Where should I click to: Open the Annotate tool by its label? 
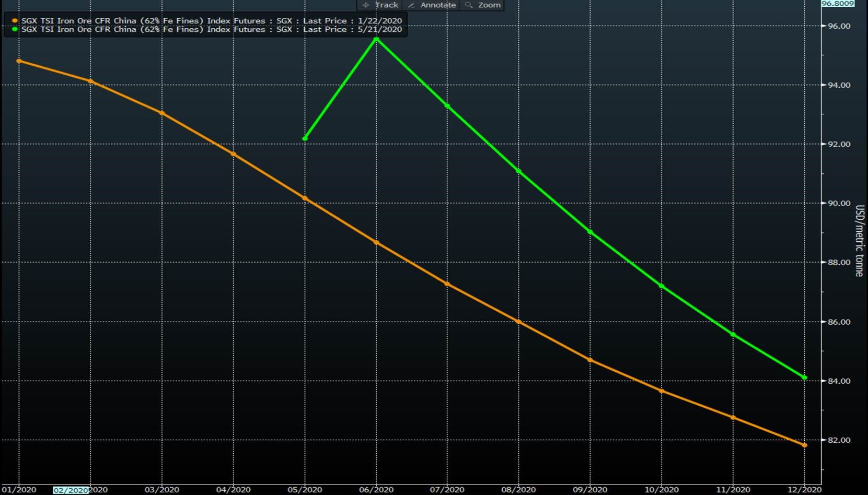pos(438,5)
